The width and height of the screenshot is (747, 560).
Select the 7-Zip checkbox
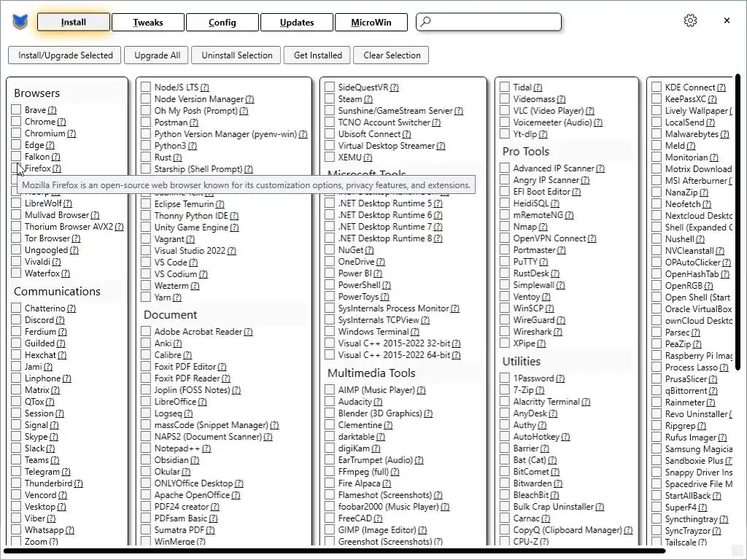click(505, 389)
